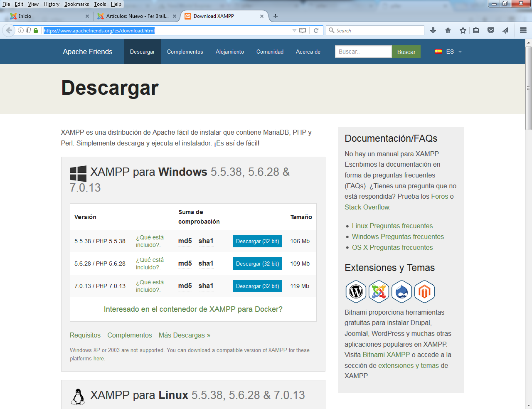Click the Buscar search input field
Viewport: 532px width, 409px height.
pyautogui.click(x=363, y=52)
